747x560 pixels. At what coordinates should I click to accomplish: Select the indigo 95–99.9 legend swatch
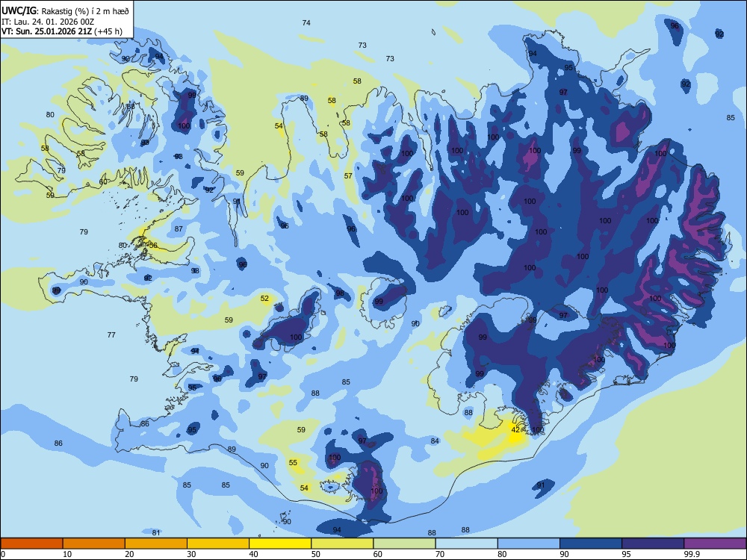653,544
